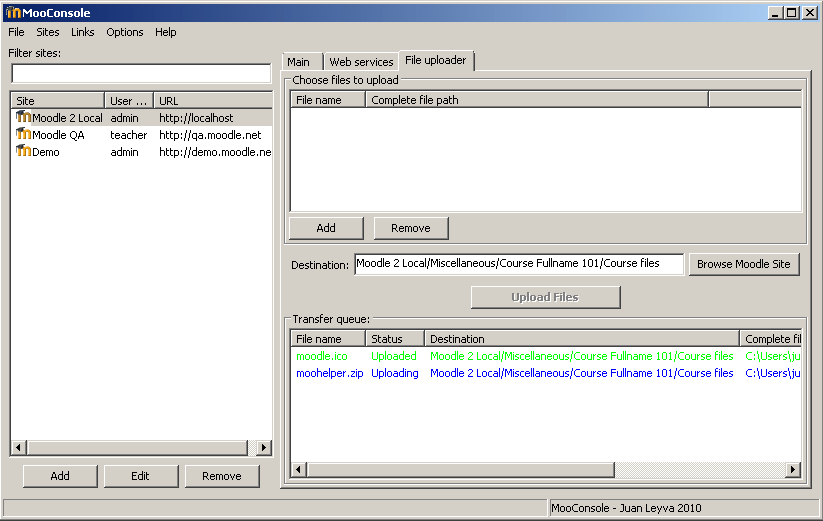The height and width of the screenshot is (521, 823).
Task: Select moodle.ico in the transfer queue
Action: point(322,356)
